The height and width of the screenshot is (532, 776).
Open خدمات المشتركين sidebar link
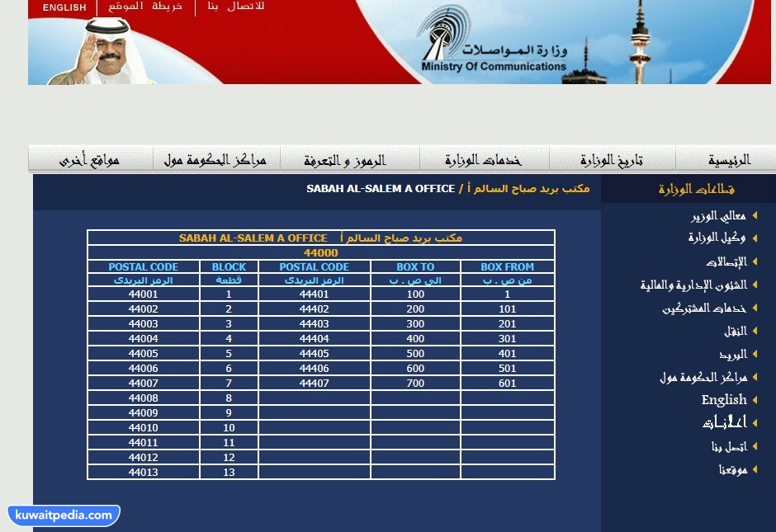pos(704,308)
